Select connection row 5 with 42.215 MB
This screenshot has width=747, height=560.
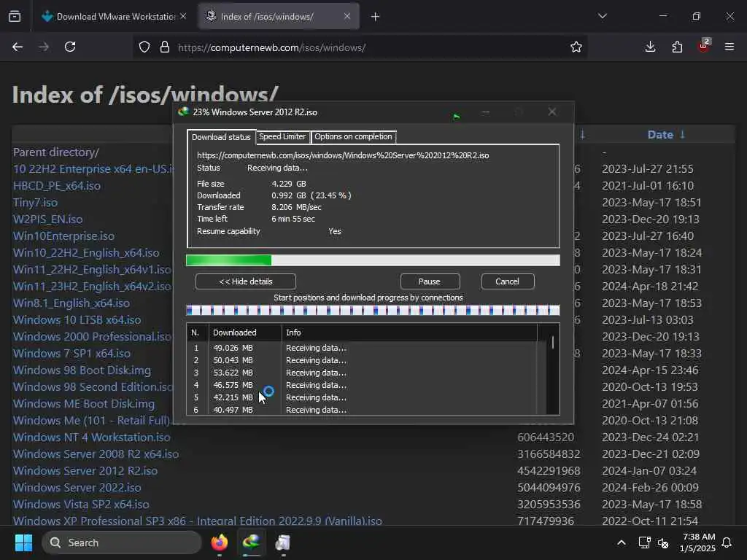click(x=362, y=397)
